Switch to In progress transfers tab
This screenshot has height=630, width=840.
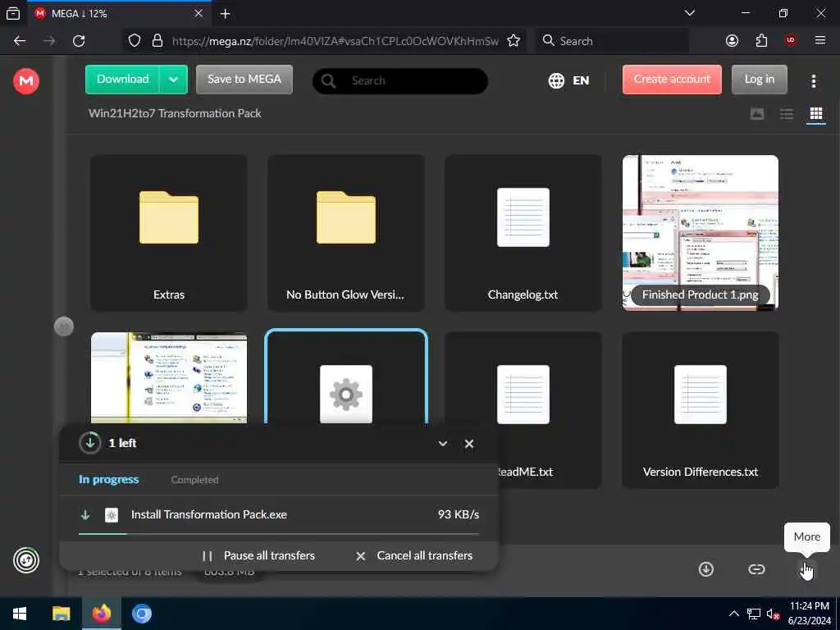(x=109, y=479)
